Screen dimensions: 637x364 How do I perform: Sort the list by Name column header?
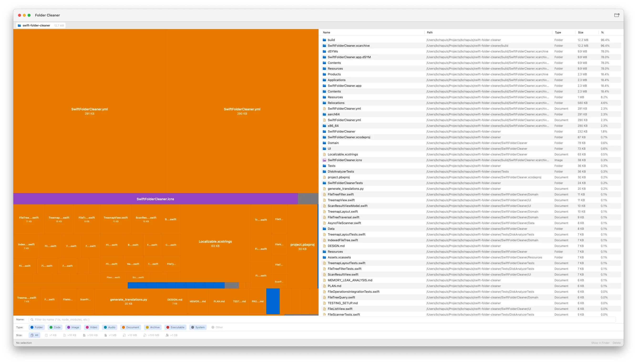326,32
